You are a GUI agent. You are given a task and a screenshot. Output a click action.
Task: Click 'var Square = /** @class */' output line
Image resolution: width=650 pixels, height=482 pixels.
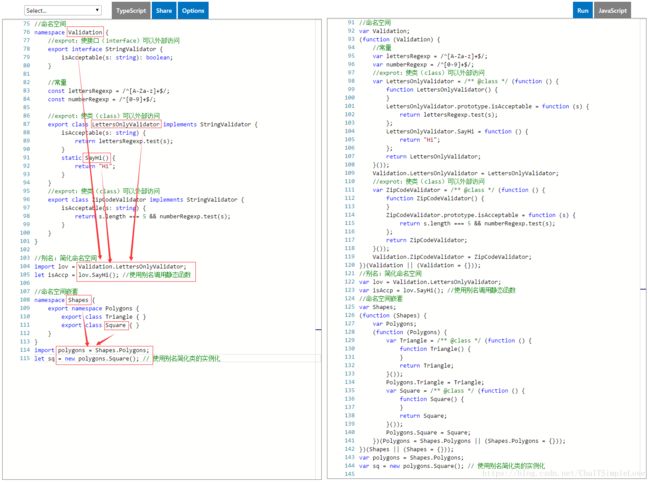coord(455,391)
